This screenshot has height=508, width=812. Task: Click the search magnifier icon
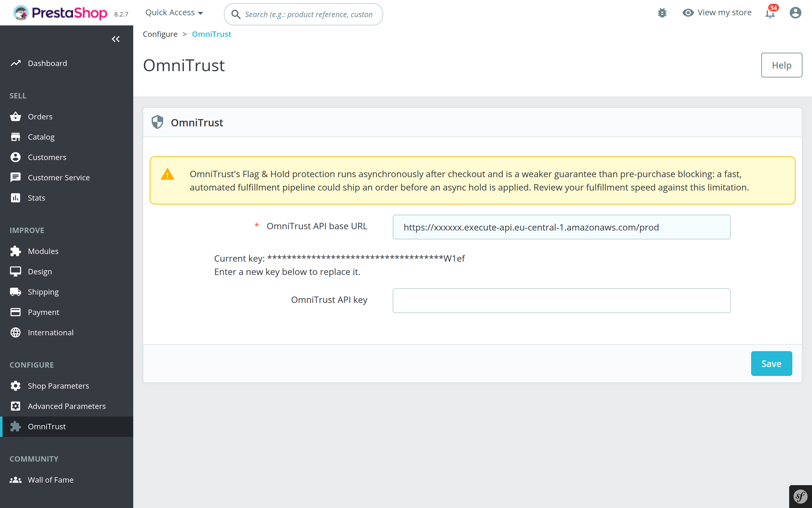[236, 15]
